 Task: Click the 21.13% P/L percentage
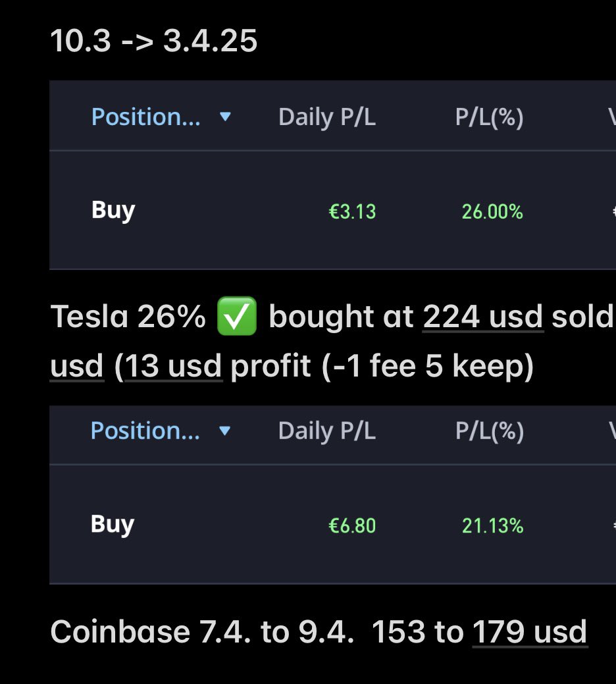coord(493,525)
